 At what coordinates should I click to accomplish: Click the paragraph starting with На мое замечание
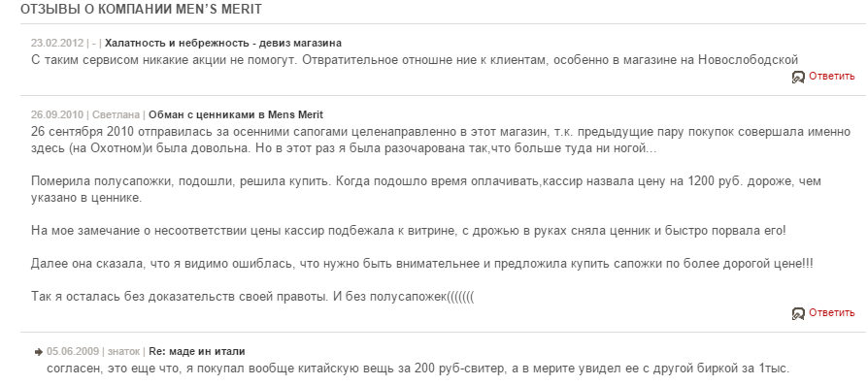tap(409, 230)
